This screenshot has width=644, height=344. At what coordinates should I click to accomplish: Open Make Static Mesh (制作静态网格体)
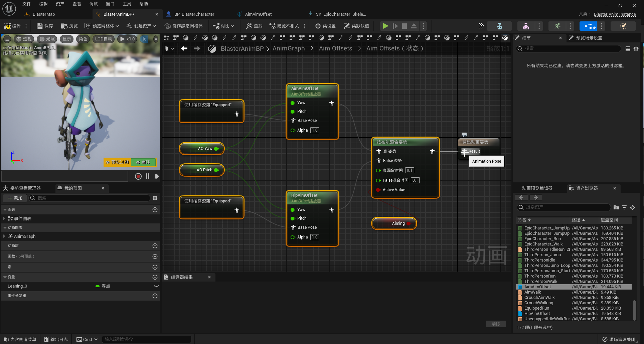184,26
